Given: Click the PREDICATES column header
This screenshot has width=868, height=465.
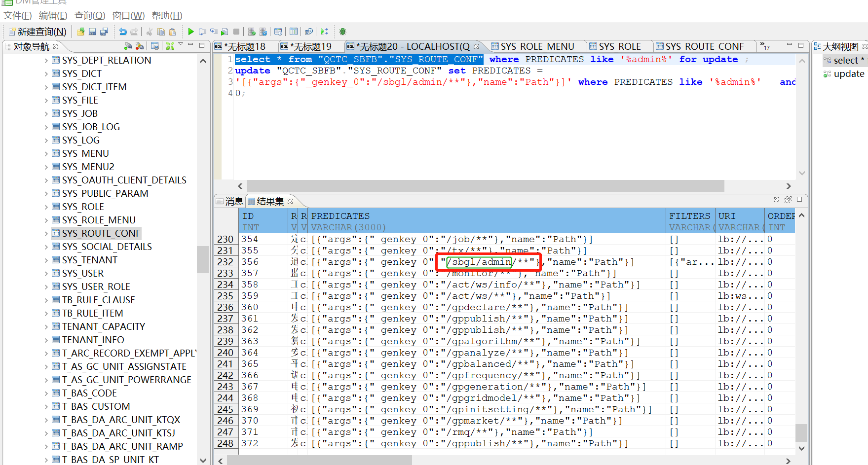Looking at the screenshot, I should coord(488,221).
